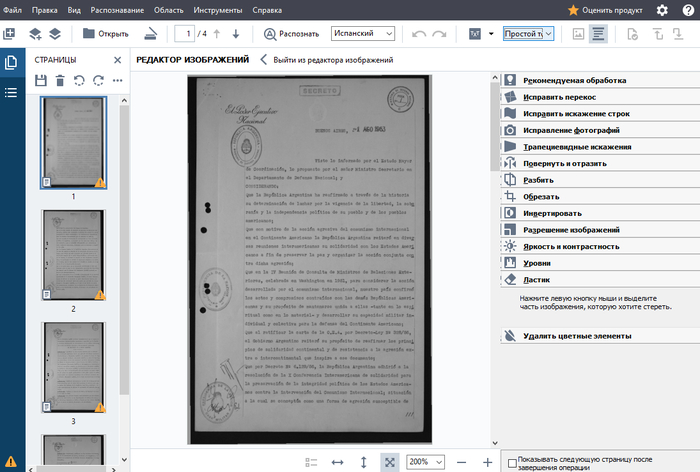Open the 200% zoom level dropdown
Image resolution: width=700 pixels, height=472 pixels.
click(424, 462)
